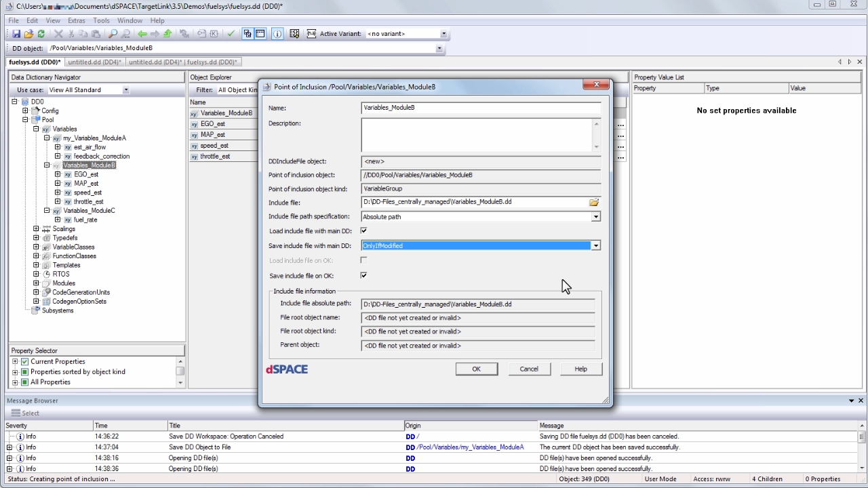Open the Active Variant dropdown

coord(443,33)
